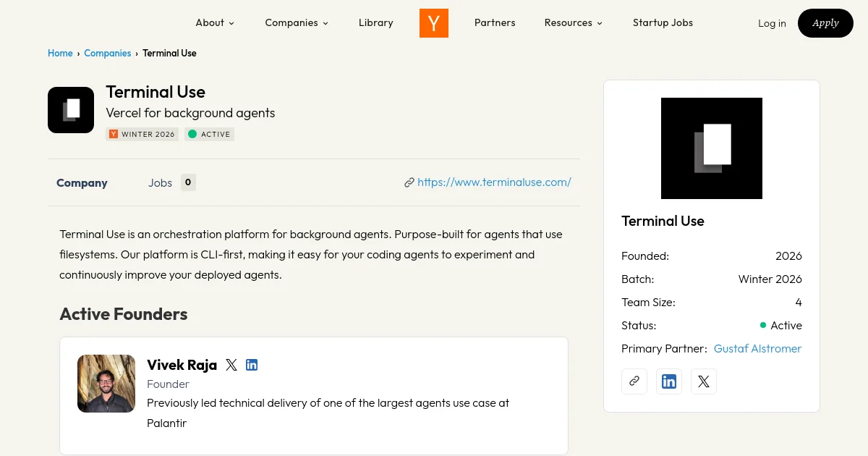Image resolution: width=868 pixels, height=456 pixels.
Task: Click the Team Size value 4
Action: tap(799, 303)
